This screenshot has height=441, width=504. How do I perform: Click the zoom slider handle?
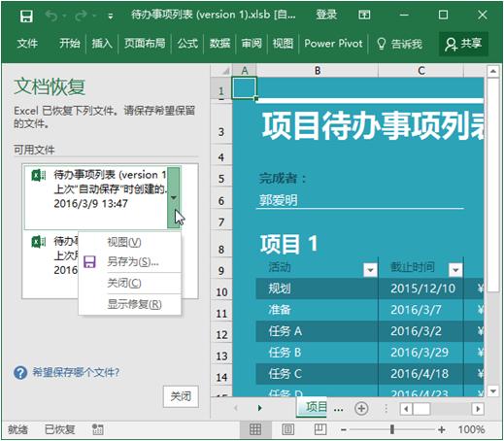pos(392,429)
